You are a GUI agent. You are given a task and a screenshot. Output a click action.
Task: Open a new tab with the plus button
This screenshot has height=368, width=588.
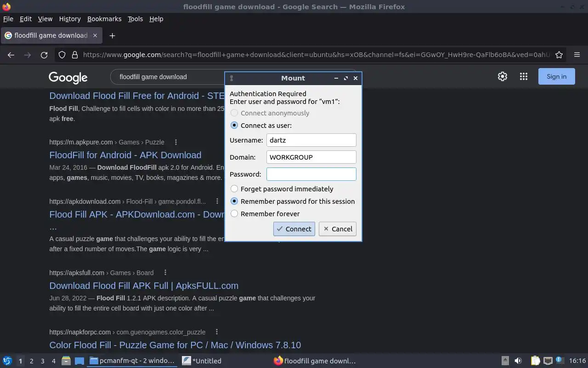coord(112,35)
